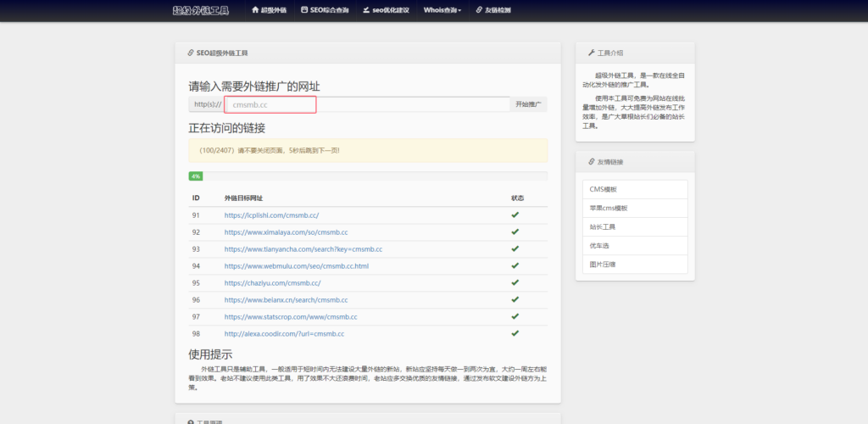Image resolution: width=868 pixels, height=424 pixels.
Task: Click the 请输入需要外链推广的网址 heading
Action: 254,86
